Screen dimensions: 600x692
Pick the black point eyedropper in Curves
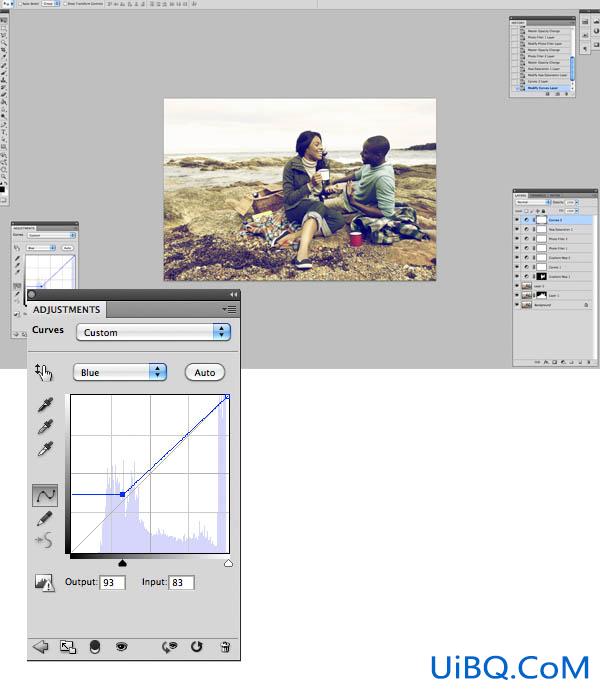click(x=45, y=404)
